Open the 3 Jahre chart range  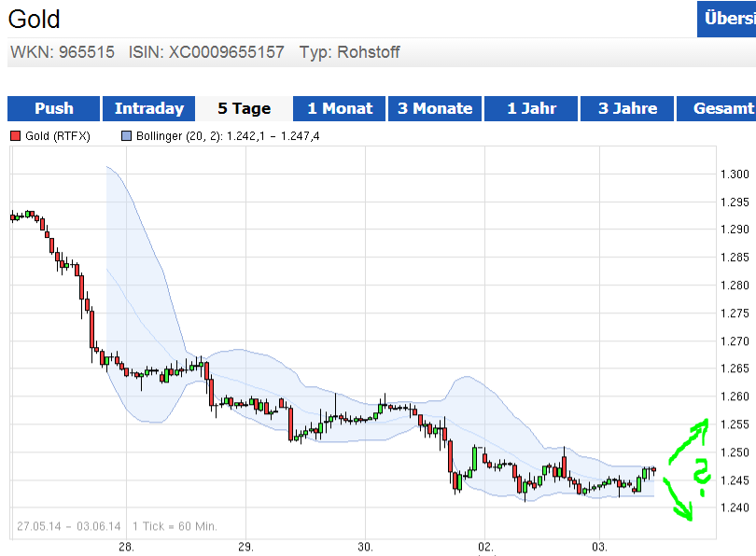627,108
